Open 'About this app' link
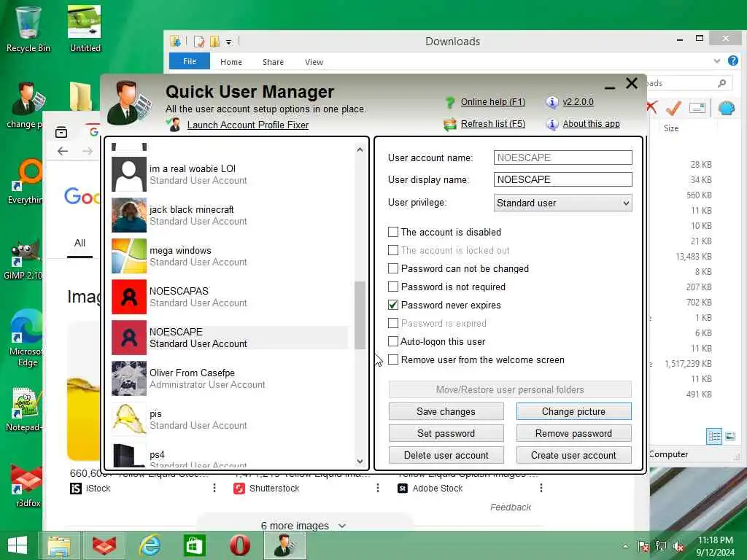 (x=591, y=124)
